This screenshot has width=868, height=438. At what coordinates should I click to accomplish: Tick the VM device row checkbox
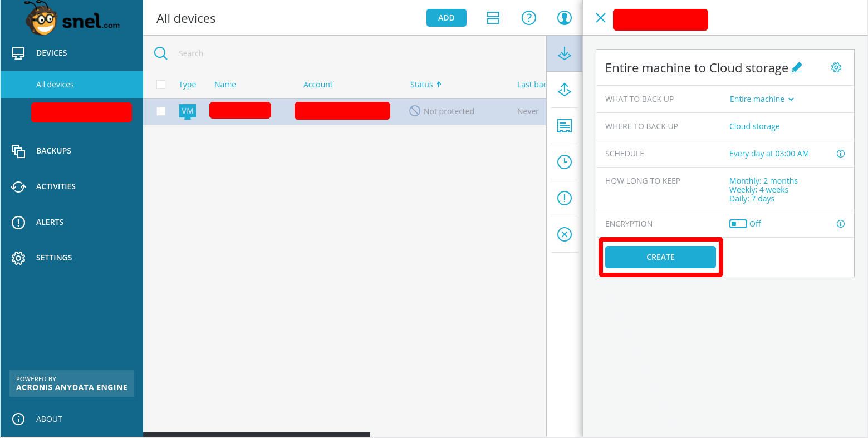161,111
